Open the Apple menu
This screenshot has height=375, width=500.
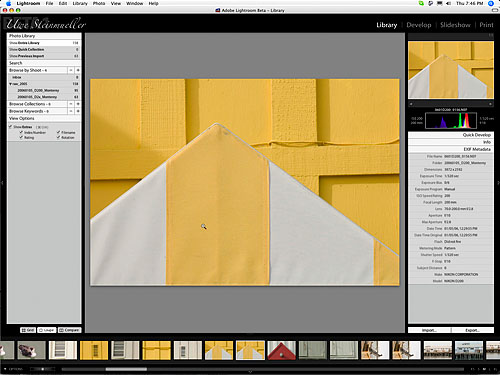pos(9,3)
